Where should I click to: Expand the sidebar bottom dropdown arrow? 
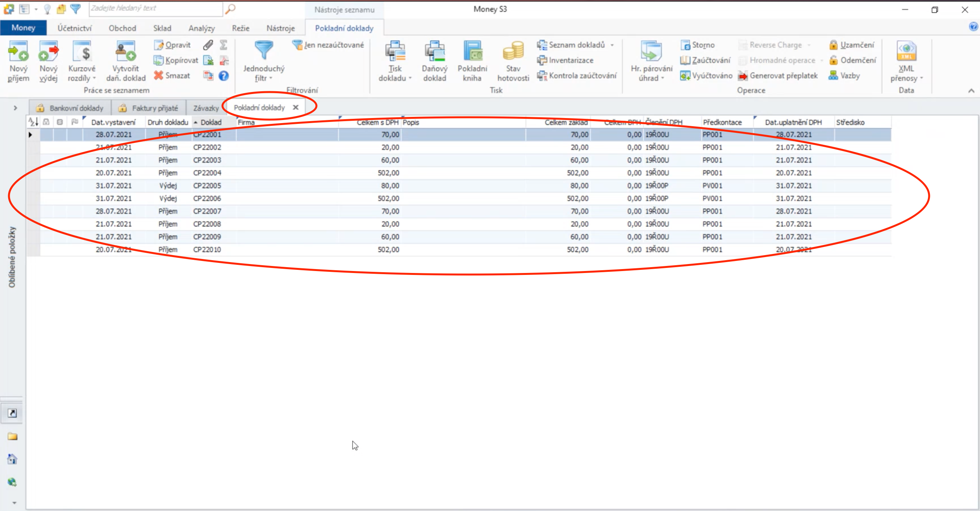(14, 502)
